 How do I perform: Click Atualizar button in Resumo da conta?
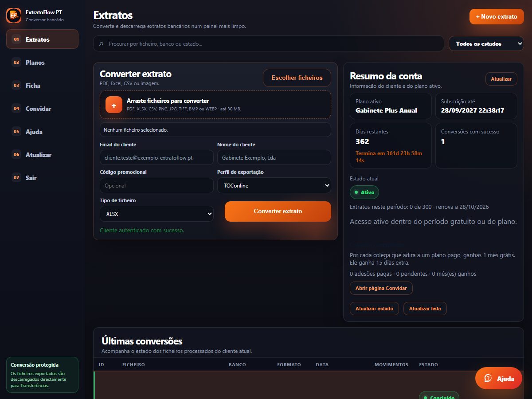coord(501,79)
